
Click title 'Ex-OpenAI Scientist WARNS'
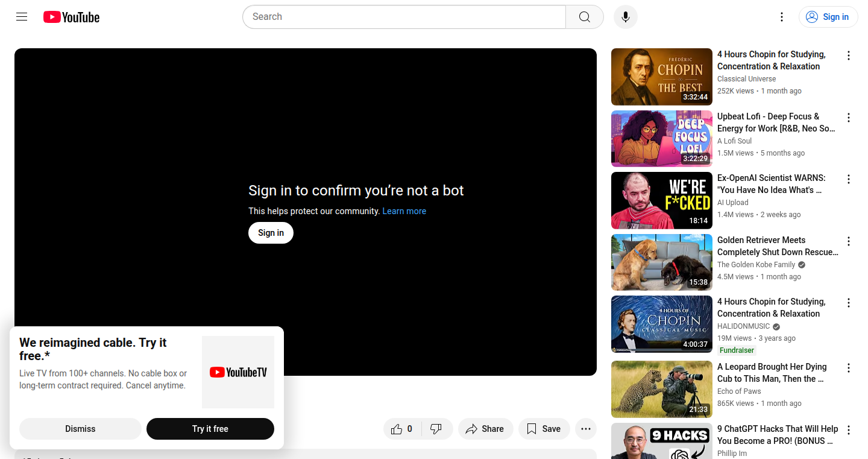[x=772, y=184]
